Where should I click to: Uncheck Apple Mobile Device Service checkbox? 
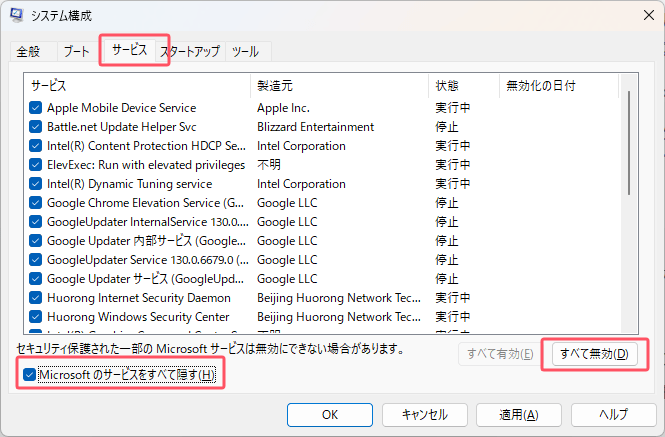(x=36, y=108)
